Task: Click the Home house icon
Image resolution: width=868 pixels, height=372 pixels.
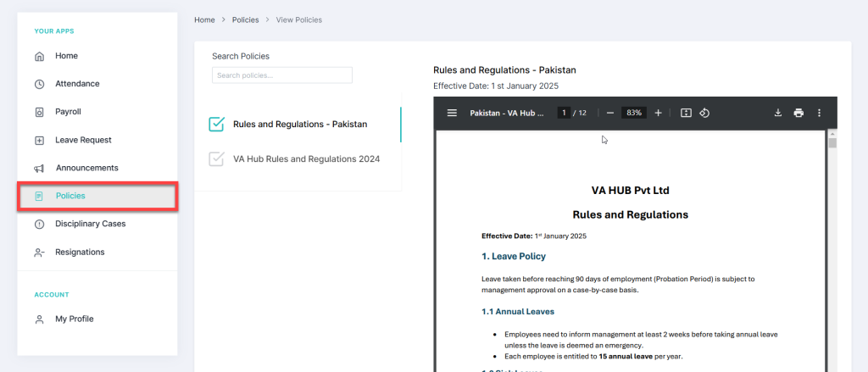Action: (x=39, y=57)
